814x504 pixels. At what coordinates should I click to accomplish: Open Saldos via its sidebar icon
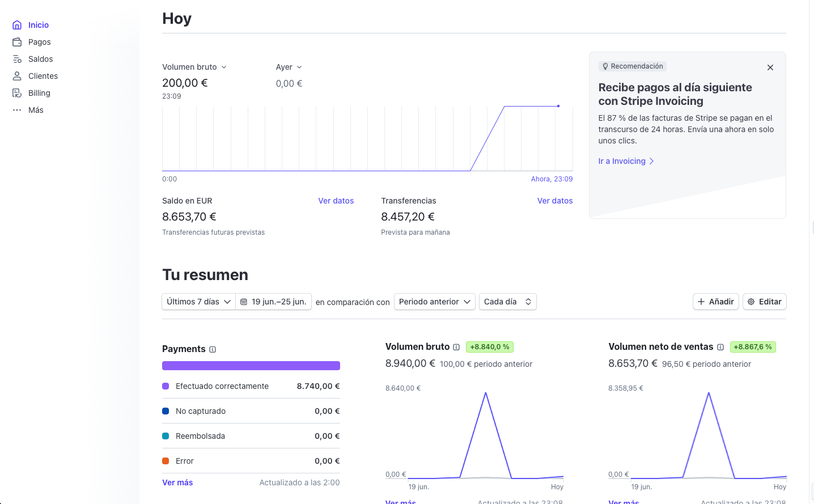click(17, 58)
